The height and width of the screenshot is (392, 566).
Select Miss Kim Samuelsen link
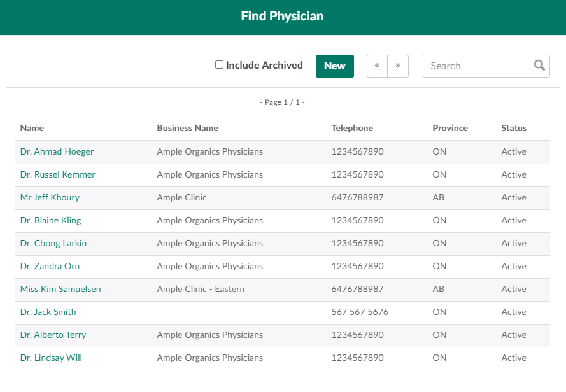(x=60, y=289)
